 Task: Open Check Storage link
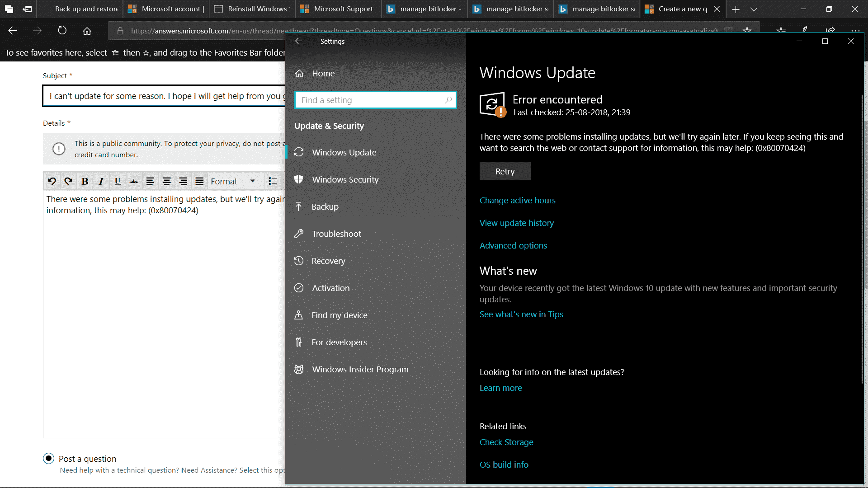click(506, 442)
